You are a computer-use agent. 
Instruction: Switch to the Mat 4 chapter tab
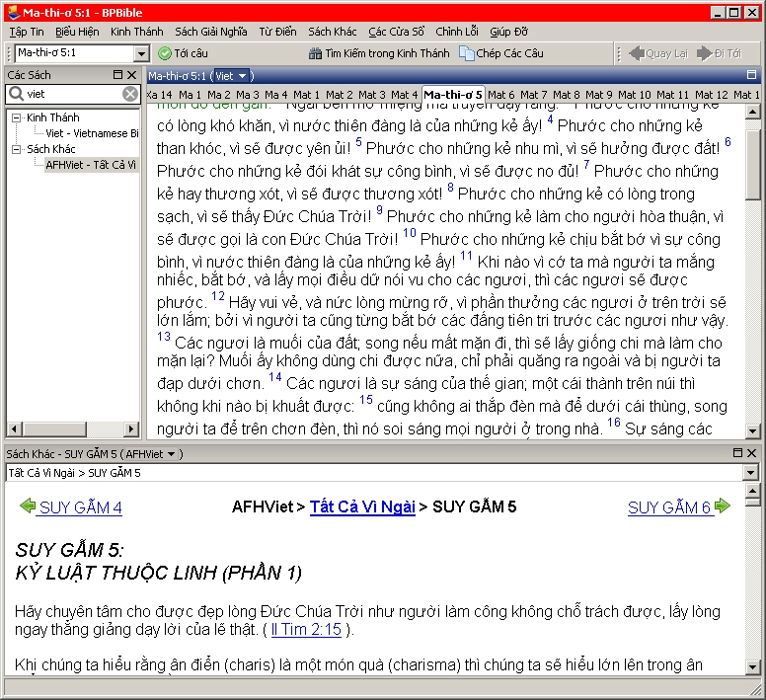405,95
